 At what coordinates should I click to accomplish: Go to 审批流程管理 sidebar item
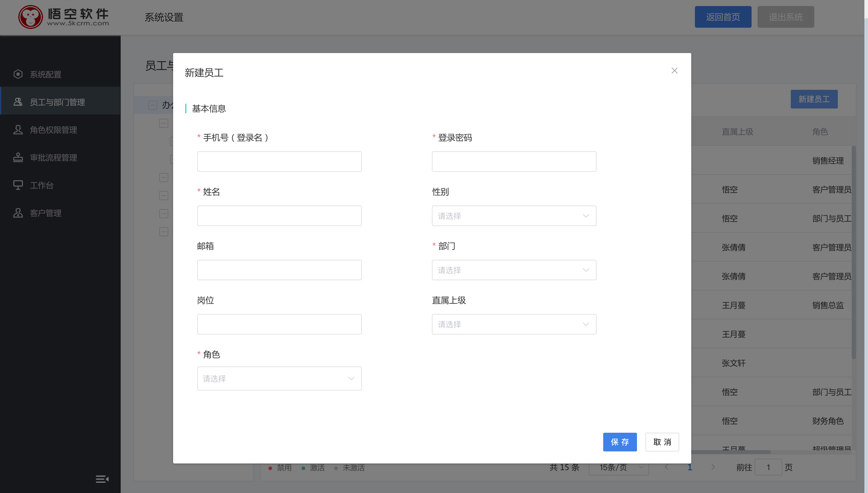click(60, 157)
